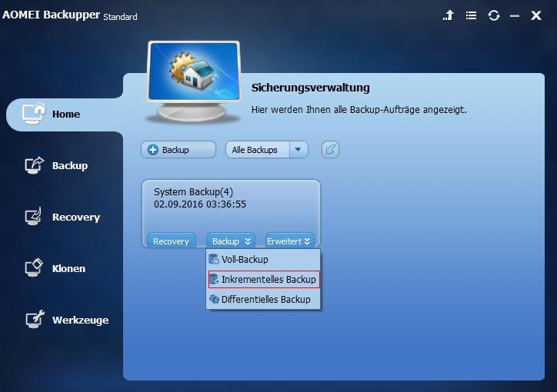Viewport: 557px width, 392px height.
Task: Open the Alle Backups dropdown
Action: (267, 150)
